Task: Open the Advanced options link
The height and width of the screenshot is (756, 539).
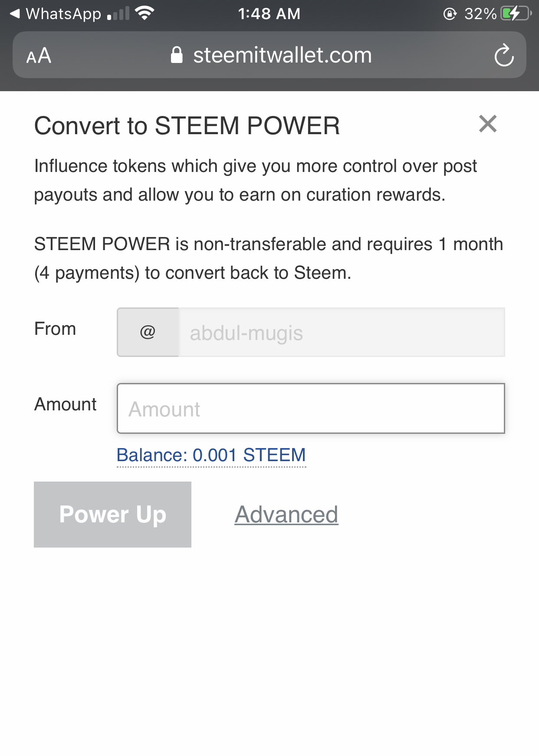Action: 286,515
